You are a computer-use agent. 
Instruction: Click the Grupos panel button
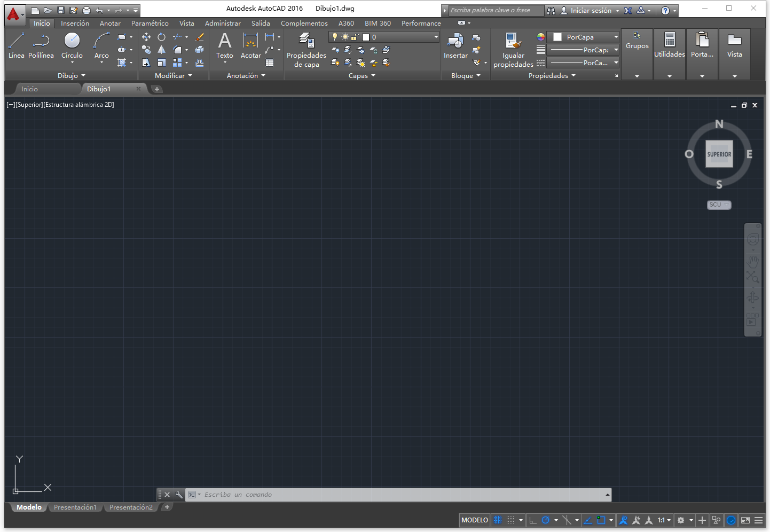click(x=637, y=54)
